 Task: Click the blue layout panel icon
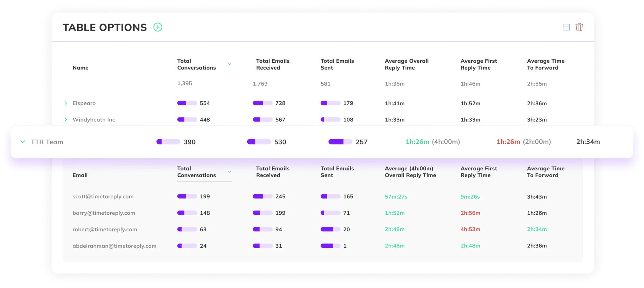(x=566, y=27)
